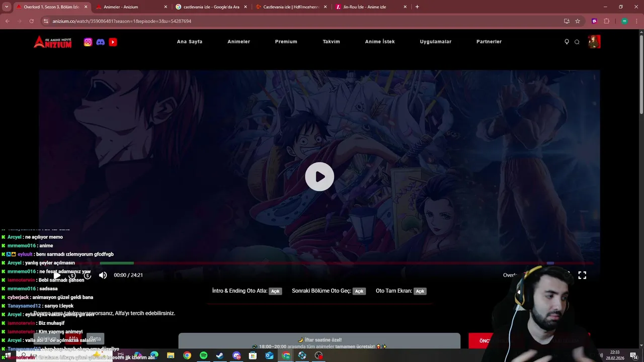Switch to Castlevania izle Hdfilmcehennemi tab
644x362 pixels.
291,7
